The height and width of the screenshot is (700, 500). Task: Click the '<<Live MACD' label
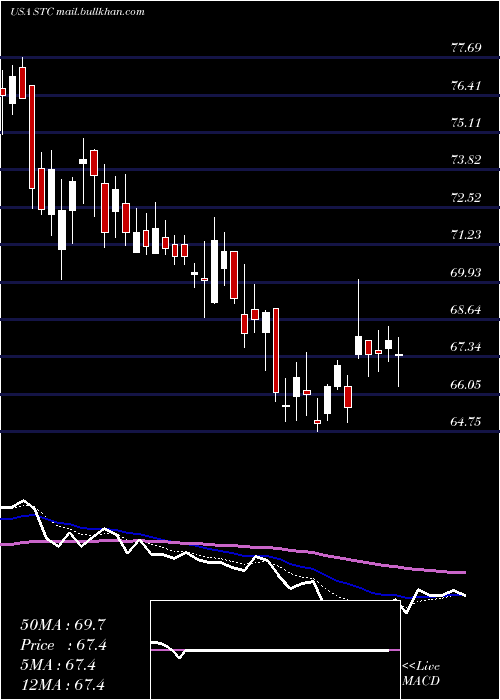pos(421,673)
